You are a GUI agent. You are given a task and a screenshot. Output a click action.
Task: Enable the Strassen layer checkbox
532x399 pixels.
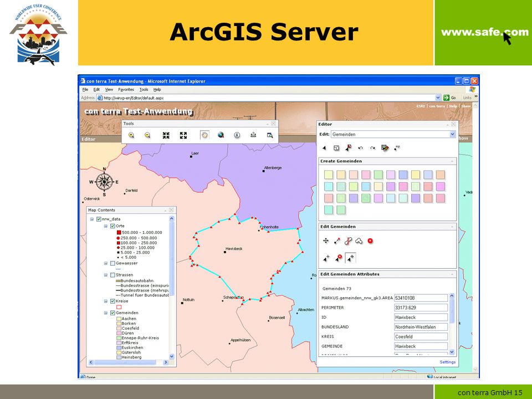point(112,275)
